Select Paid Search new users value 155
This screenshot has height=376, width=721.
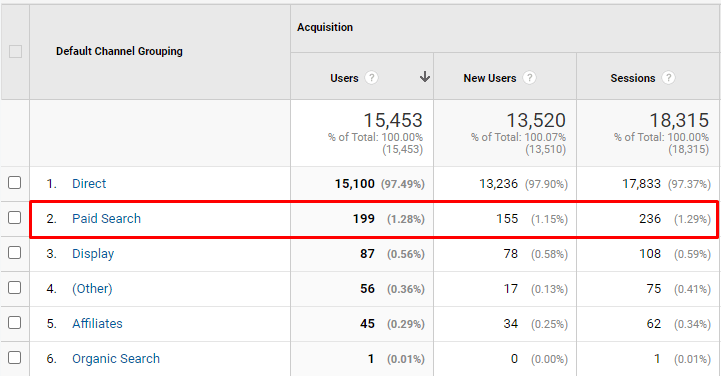point(507,218)
